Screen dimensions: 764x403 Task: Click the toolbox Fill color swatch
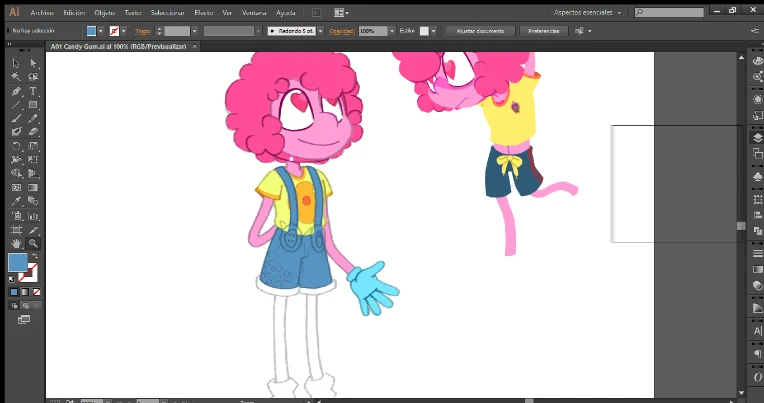[x=18, y=263]
